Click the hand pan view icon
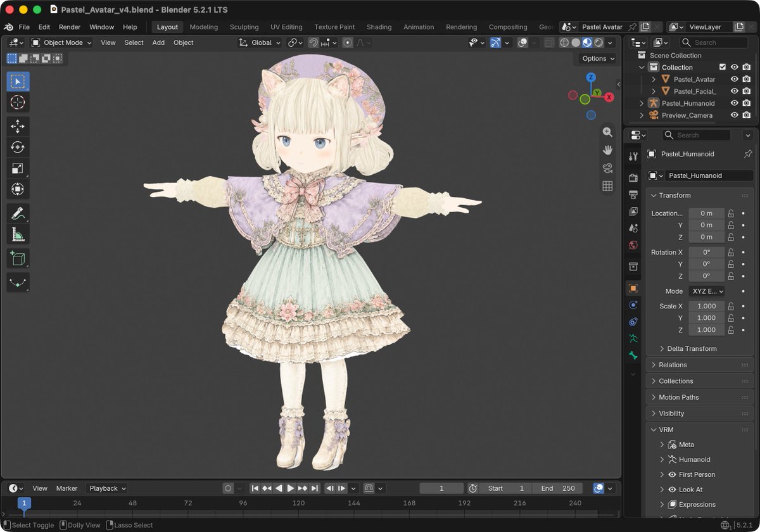The height and width of the screenshot is (532, 760). pos(607,150)
